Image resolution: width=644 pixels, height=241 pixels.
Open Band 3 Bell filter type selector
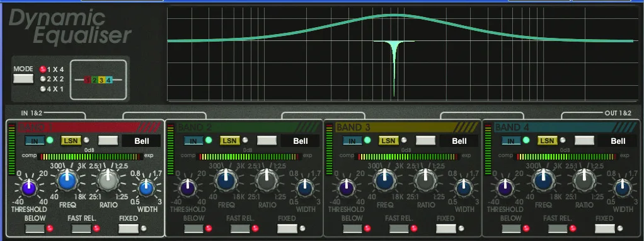point(459,141)
